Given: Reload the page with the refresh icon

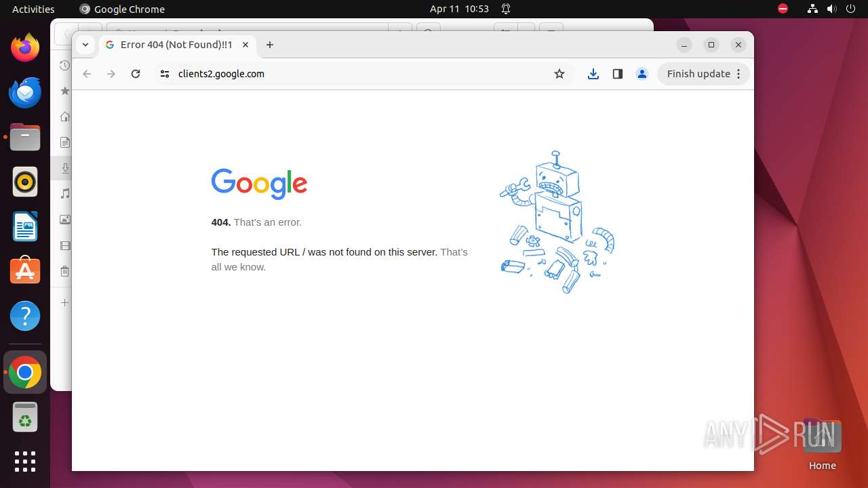Looking at the screenshot, I should 136,74.
